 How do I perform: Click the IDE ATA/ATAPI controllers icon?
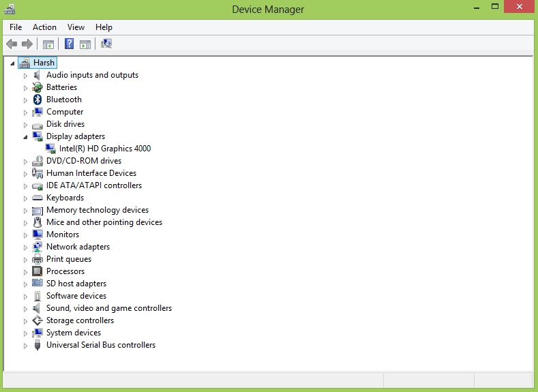[38, 186]
